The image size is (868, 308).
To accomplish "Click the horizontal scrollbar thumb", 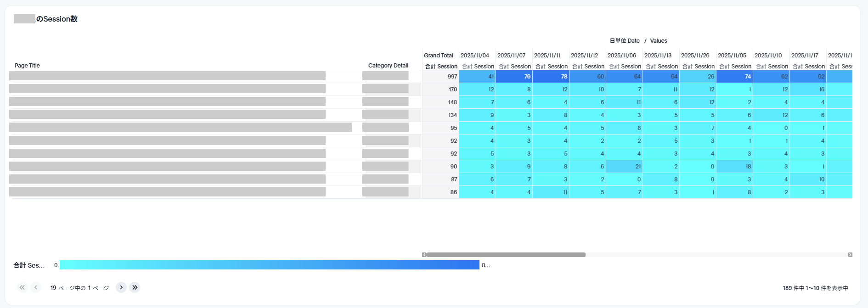I will point(505,255).
